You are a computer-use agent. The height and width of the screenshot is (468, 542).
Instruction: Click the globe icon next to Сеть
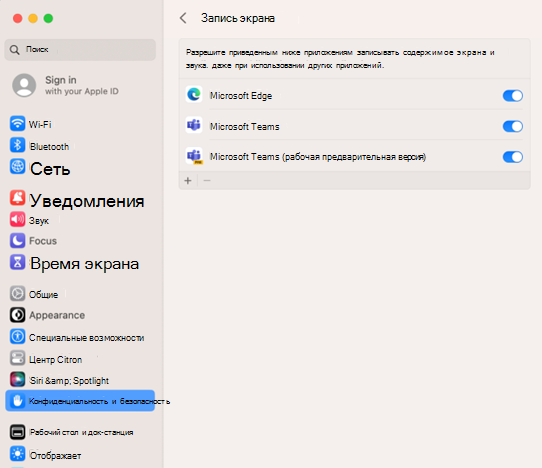[x=17, y=166]
